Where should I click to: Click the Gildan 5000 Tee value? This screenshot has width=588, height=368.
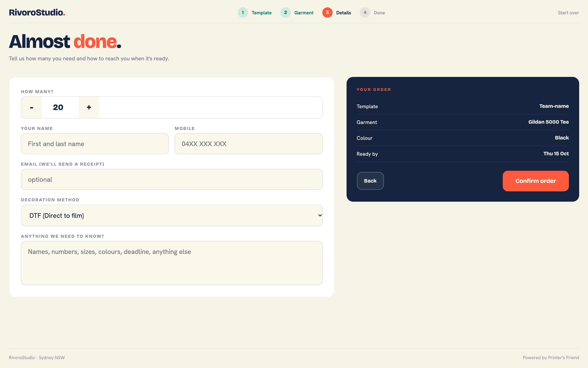548,122
